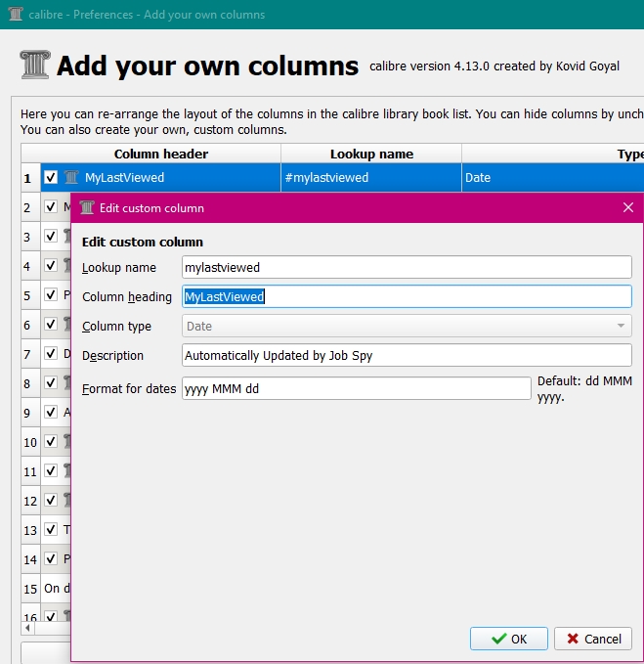Click the Lookup name table header
644x664 pixels.
371,154
